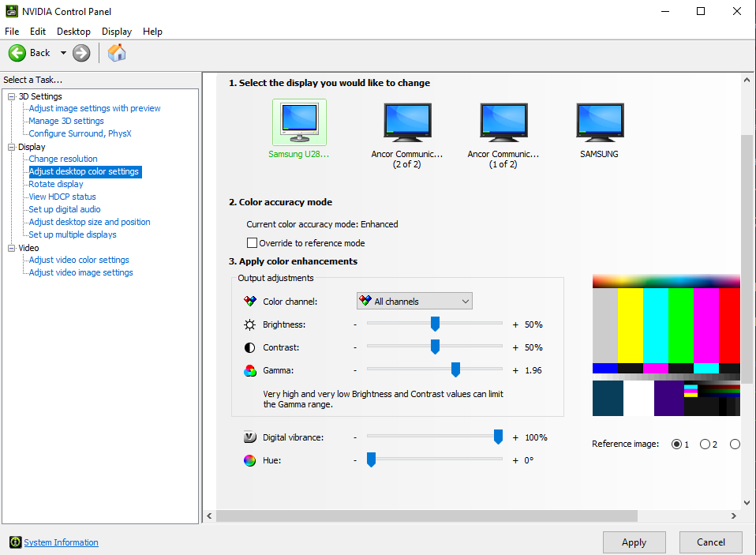Image resolution: width=756 pixels, height=555 pixels.
Task: Open Adjust video image settings
Action: click(81, 272)
